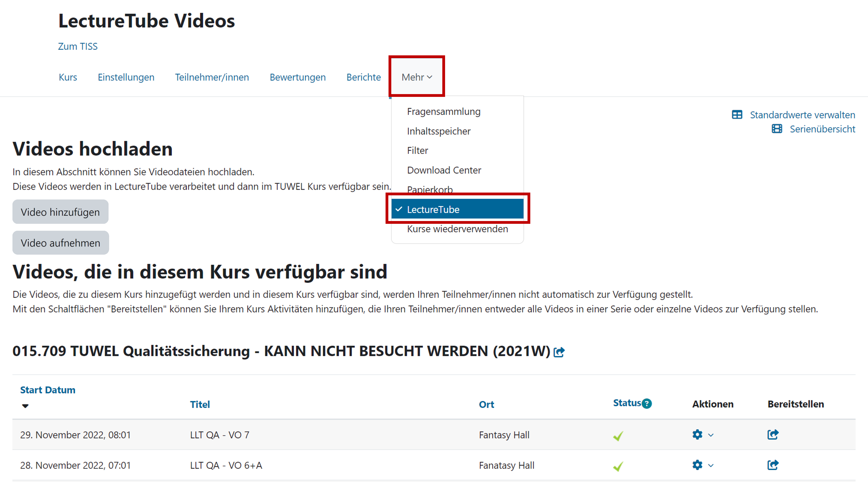
Task: Sort table by Titel column
Action: click(x=200, y=404)
